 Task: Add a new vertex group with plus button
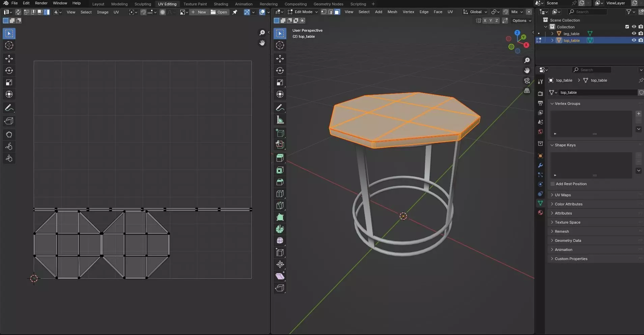639,114
